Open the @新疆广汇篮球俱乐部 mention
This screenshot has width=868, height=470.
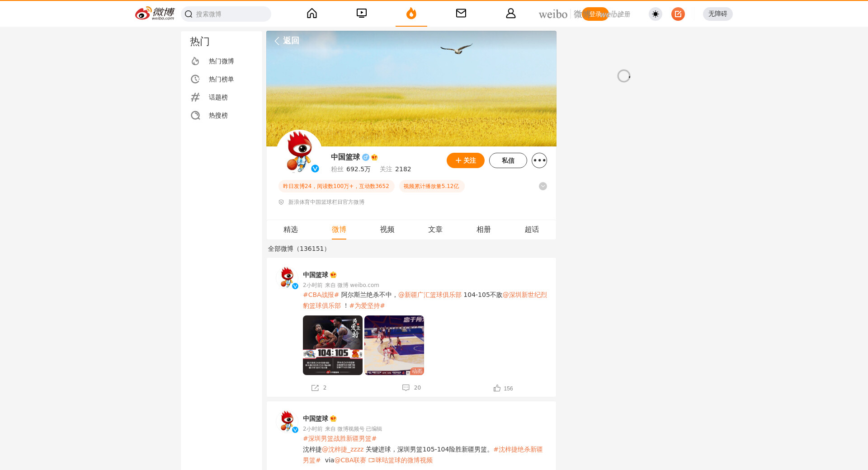pyautogui.click(x=430, y=295)
